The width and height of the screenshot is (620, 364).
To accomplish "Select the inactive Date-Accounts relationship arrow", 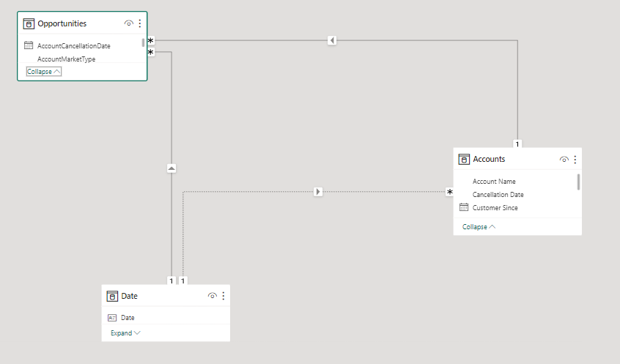I will 318,192.
